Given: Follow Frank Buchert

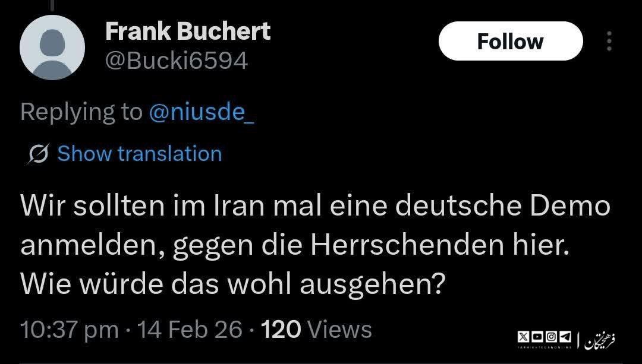Looking at the screenshot, I should pyautogui.click(x=510, y=42).
